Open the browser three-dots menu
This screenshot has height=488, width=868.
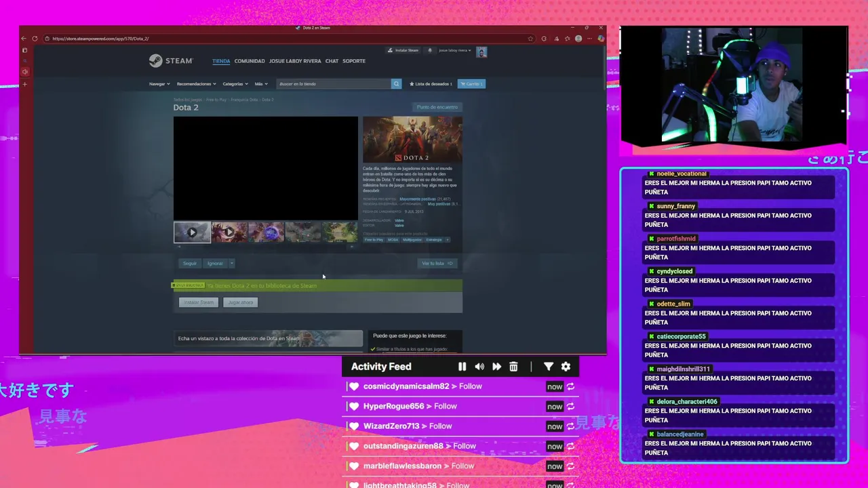coord(590,39)
